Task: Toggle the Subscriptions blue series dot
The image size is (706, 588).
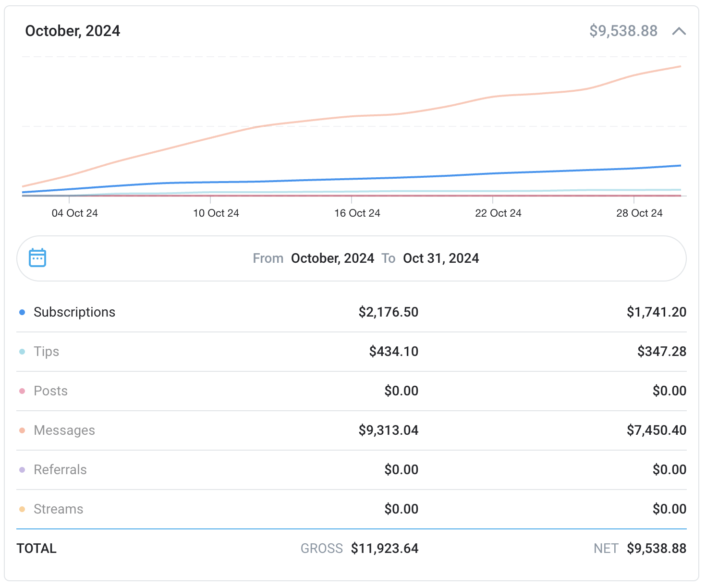Action: point(22,312)
